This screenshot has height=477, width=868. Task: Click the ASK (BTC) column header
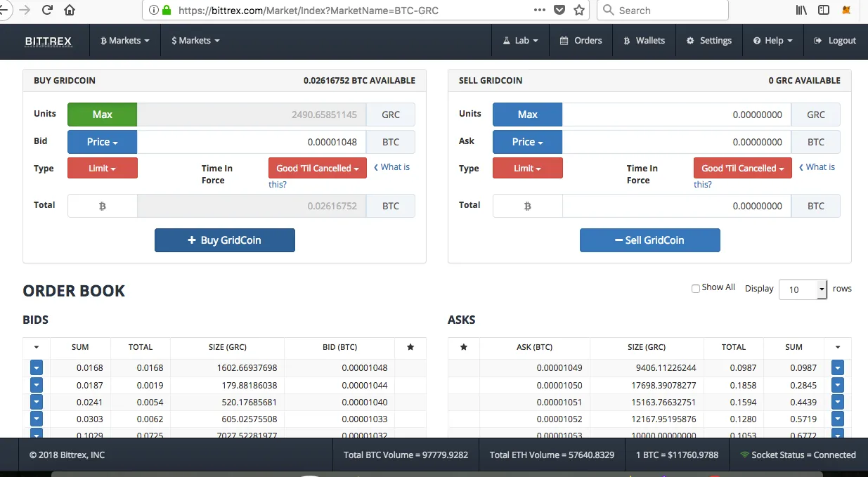pyautogui.click(x=534, y=347)
